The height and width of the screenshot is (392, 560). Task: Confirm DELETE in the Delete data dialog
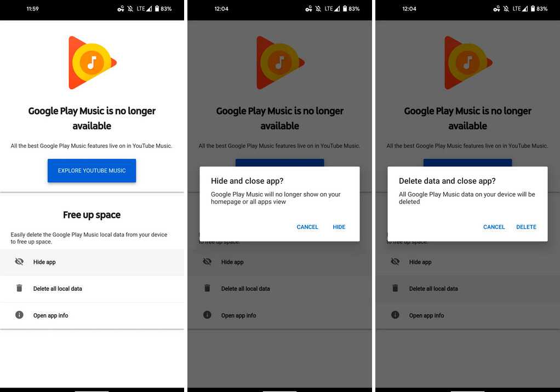(x=526, y=227)
